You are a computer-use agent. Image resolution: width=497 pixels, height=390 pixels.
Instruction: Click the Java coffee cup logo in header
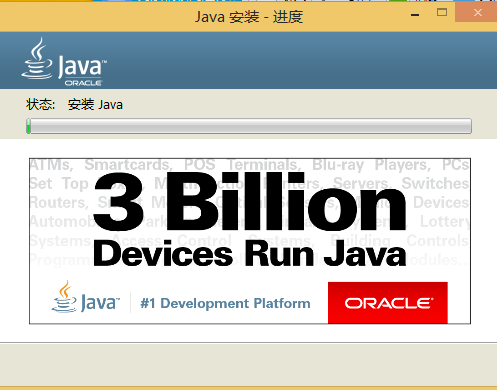37,59
